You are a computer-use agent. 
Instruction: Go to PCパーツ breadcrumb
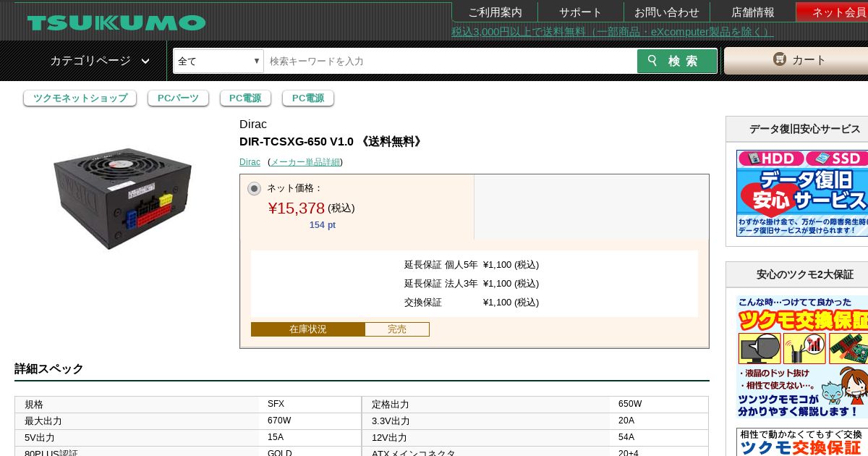coord(178,98)
